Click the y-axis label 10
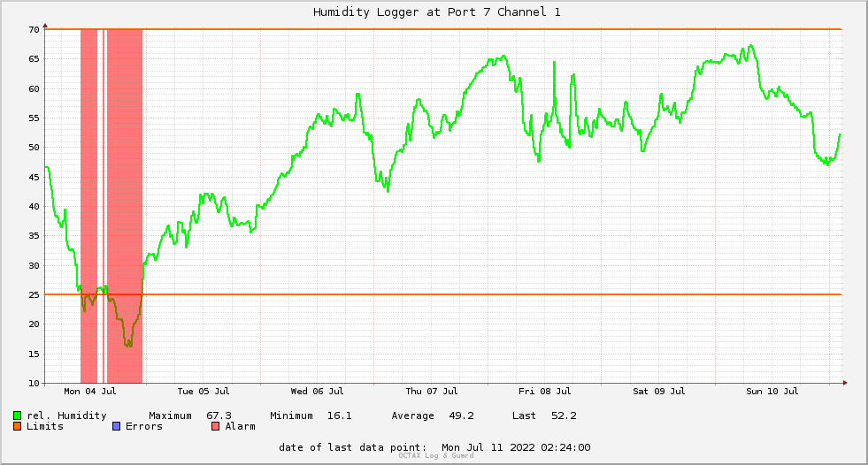This screenshot has width=868, height=465. click(x=34, y=383)
